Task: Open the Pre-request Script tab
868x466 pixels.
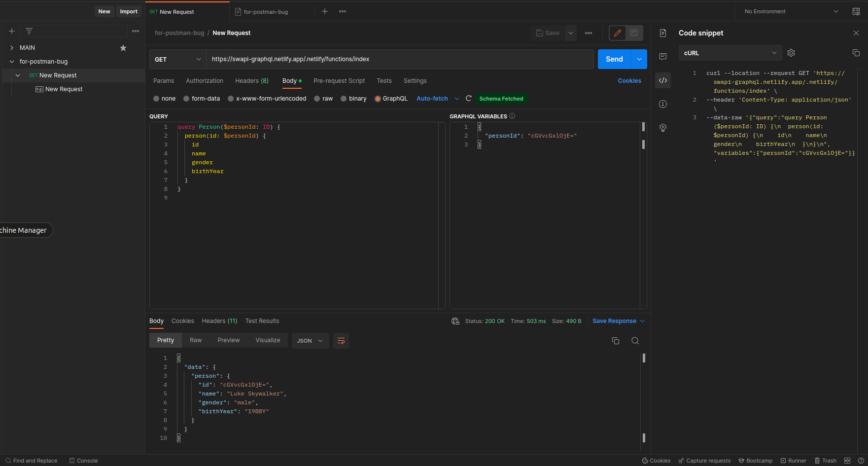Action: click(x=339, y=81)
